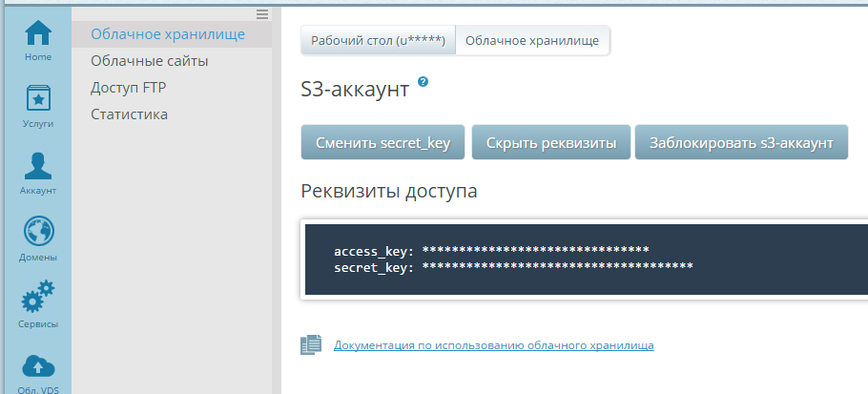Screen dimensions: 868x394
Task: Click the document icon beside the documentation link
Action: click(311, 345)
